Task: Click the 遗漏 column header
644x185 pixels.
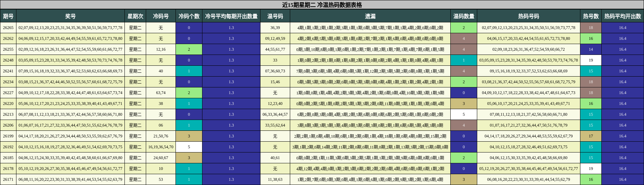Action: (370, 16)
